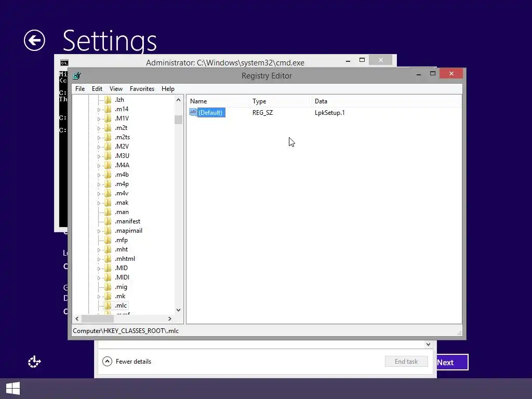Select the .mhtml key label

point(125,259)
